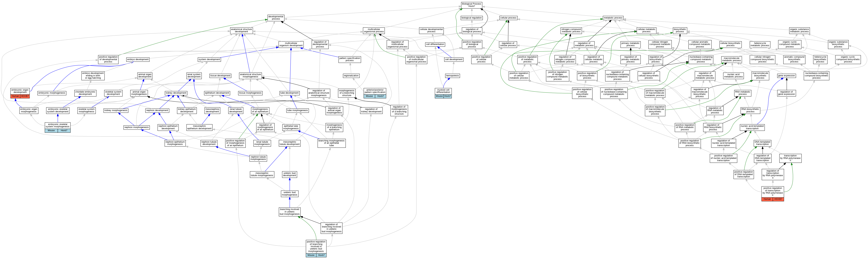This screenshot has height=259, width=868.
Task: Click the "mesonephric epithelium development" node
Action: point(200,127)
